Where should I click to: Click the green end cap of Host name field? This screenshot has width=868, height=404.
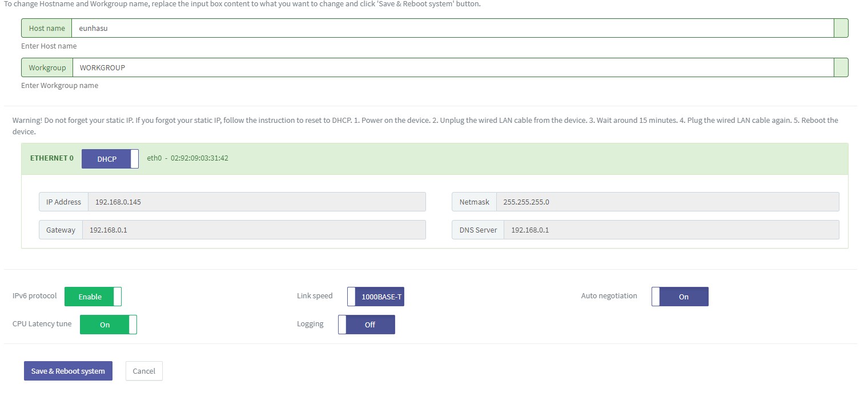[841, 28]
